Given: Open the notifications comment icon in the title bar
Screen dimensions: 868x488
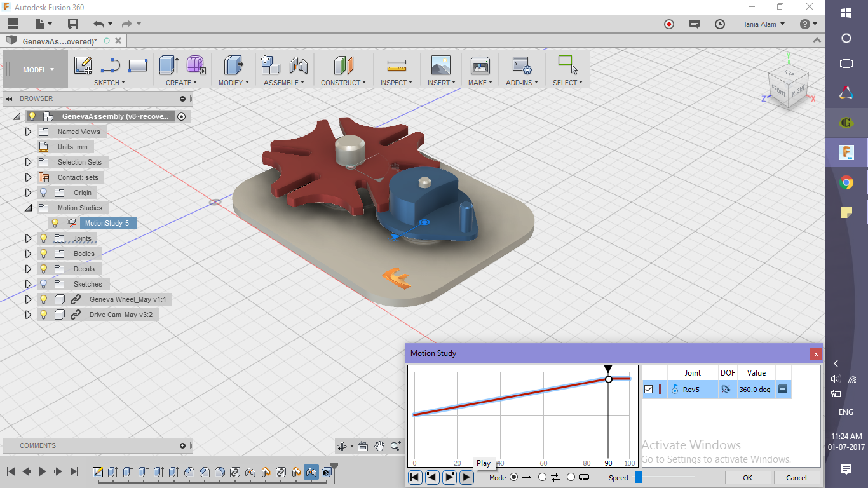Looking at the screenshot, I should [x=694, y=24].
